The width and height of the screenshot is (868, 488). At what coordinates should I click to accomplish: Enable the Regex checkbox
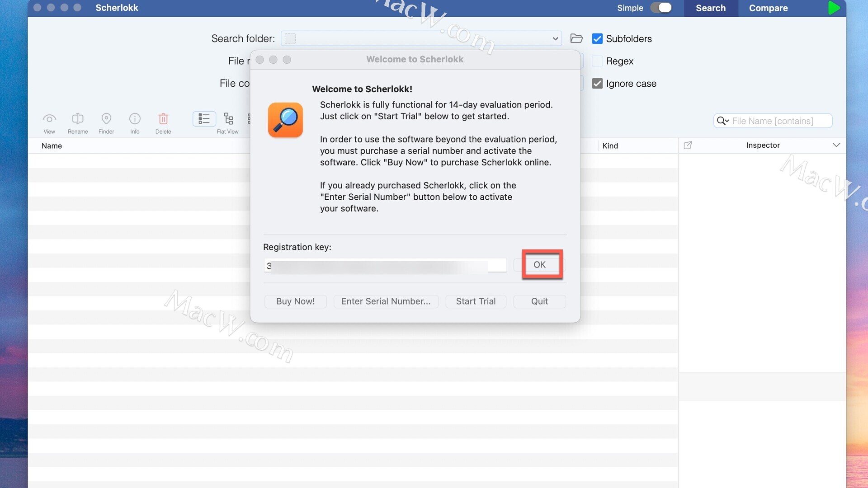[x=597, y=61]
